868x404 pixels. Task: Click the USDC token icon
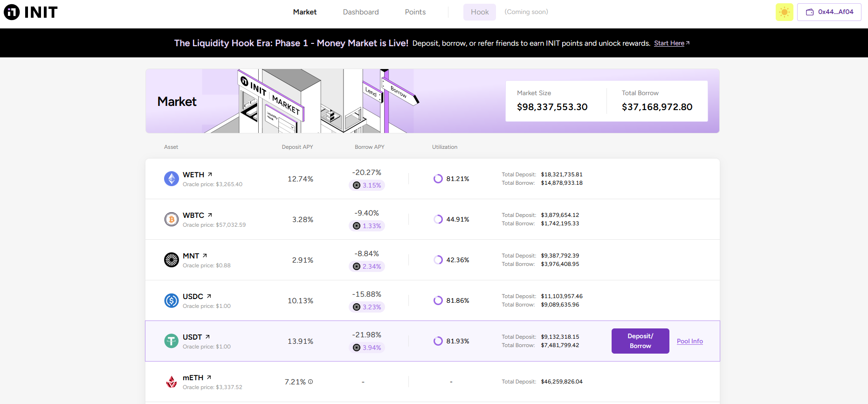[172, 300]
